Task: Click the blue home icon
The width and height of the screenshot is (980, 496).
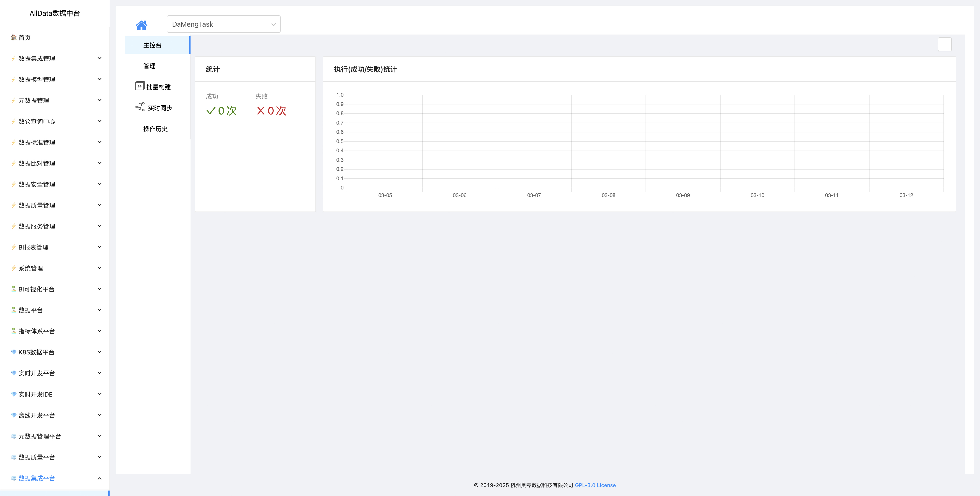Action: (141, 25)
